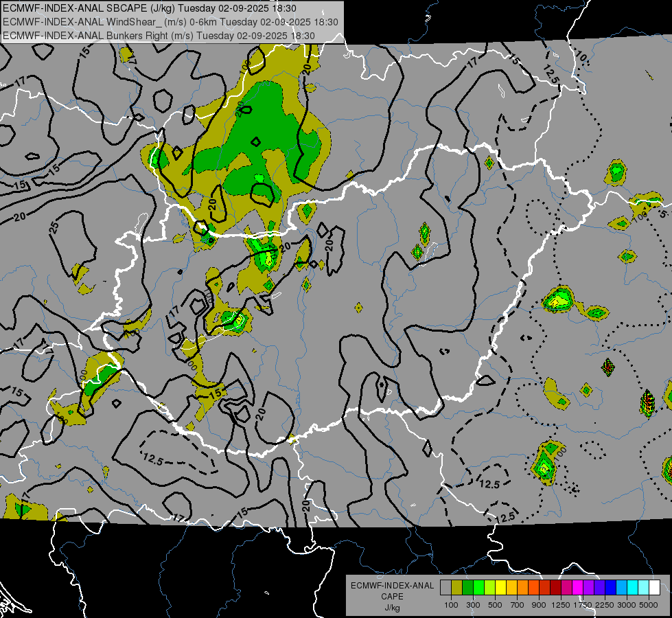672x618 pixels.
Task: Click the pure yellow legend swatch
Action: pos(501,587)
